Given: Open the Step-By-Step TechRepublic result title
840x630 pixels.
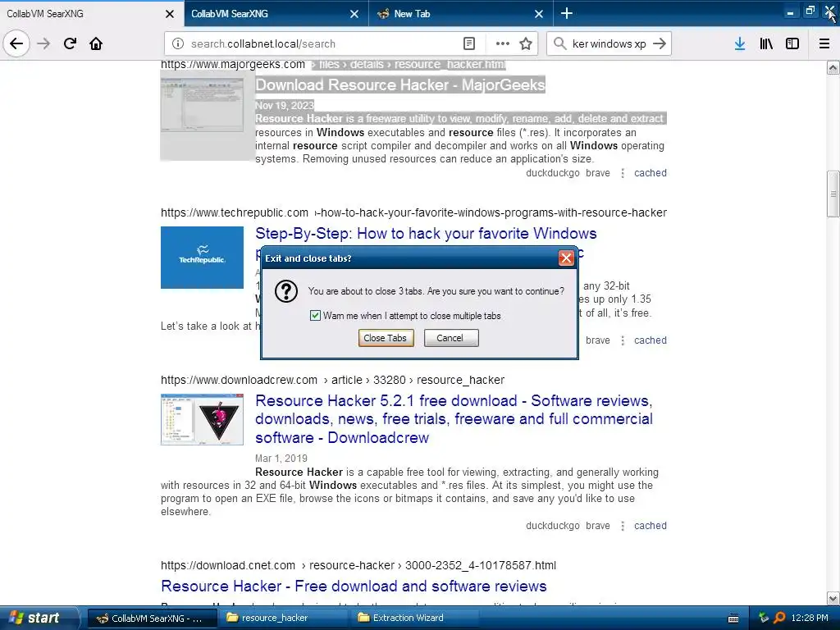Looking at the screenshot, I should coord(426,234).
